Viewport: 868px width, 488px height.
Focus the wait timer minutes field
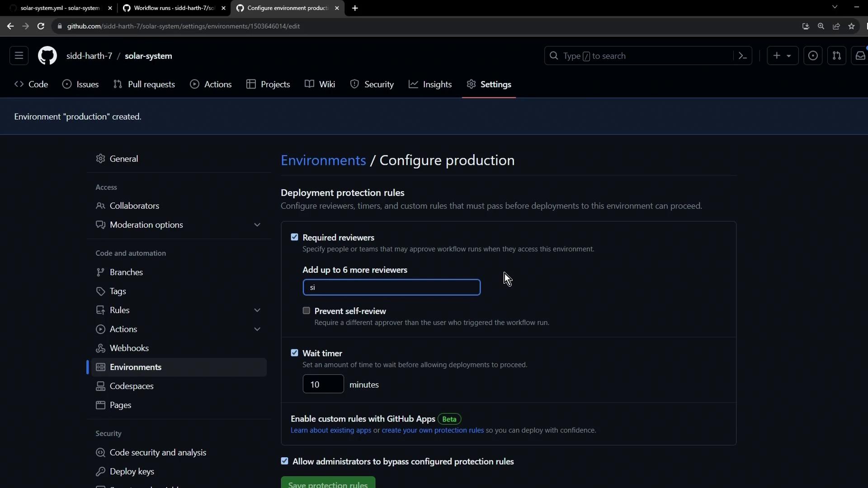[x=323, y=385]
